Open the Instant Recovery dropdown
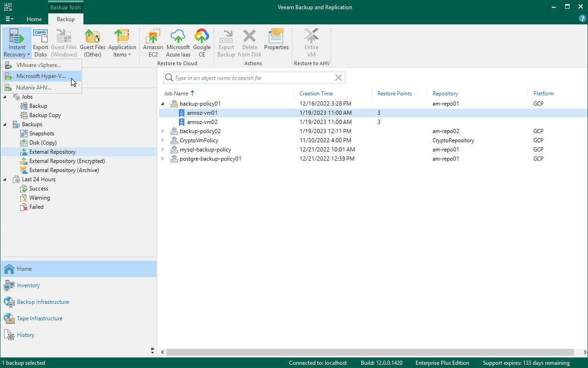The image size is (588, 368). coord(17,43)
